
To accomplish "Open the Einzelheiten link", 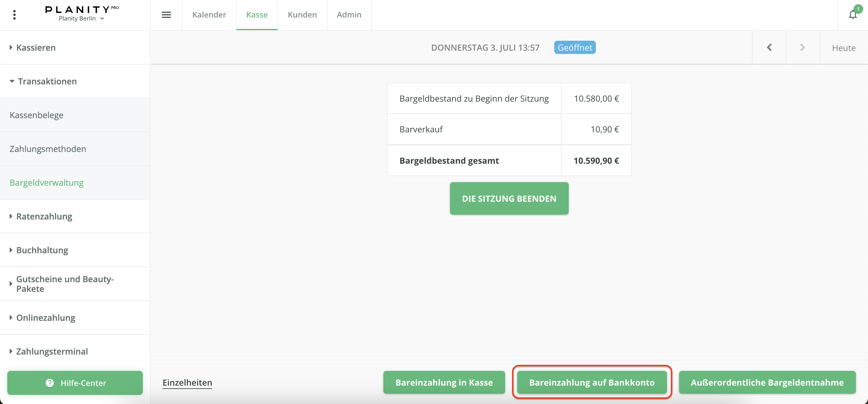I will [187, 382].
